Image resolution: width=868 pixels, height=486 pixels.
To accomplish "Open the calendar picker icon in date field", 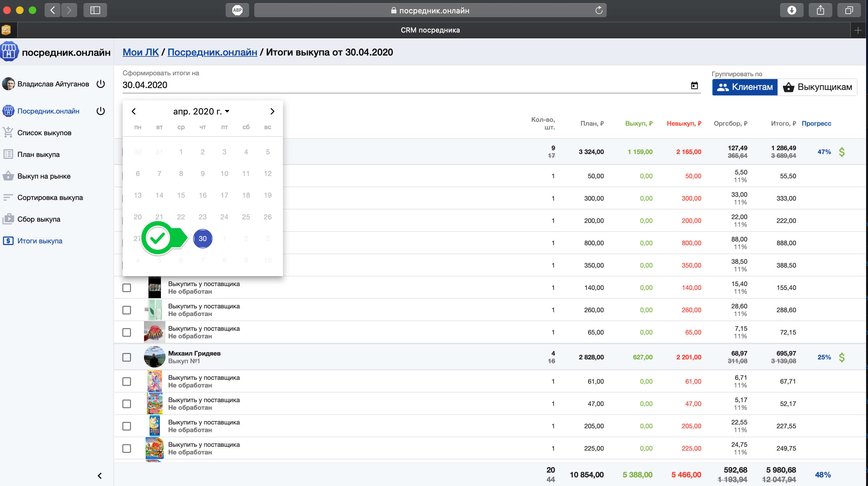I will pos(694,86).
